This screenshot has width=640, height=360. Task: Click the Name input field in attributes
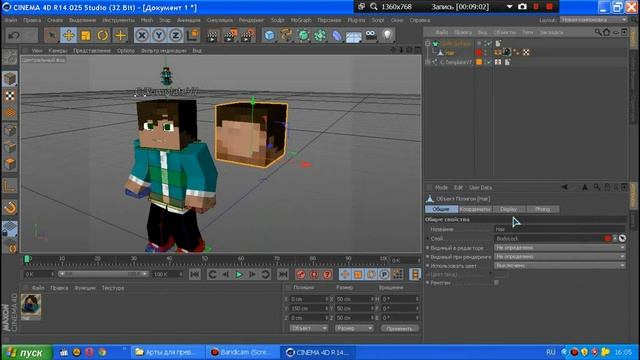pos(560,229)
